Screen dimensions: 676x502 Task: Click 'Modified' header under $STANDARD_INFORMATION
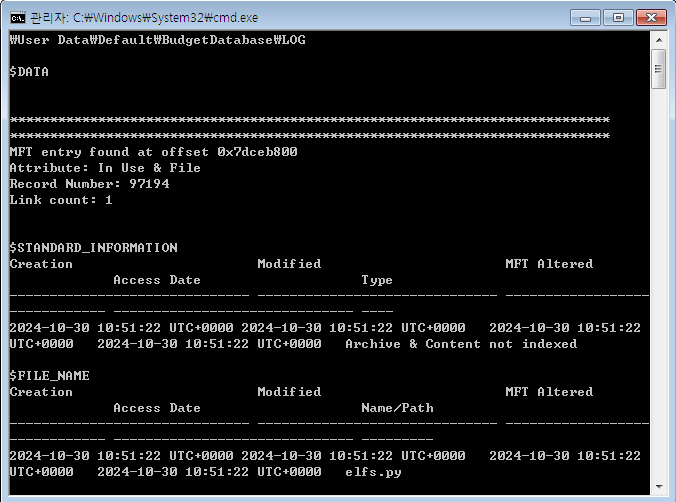(289, 264)
